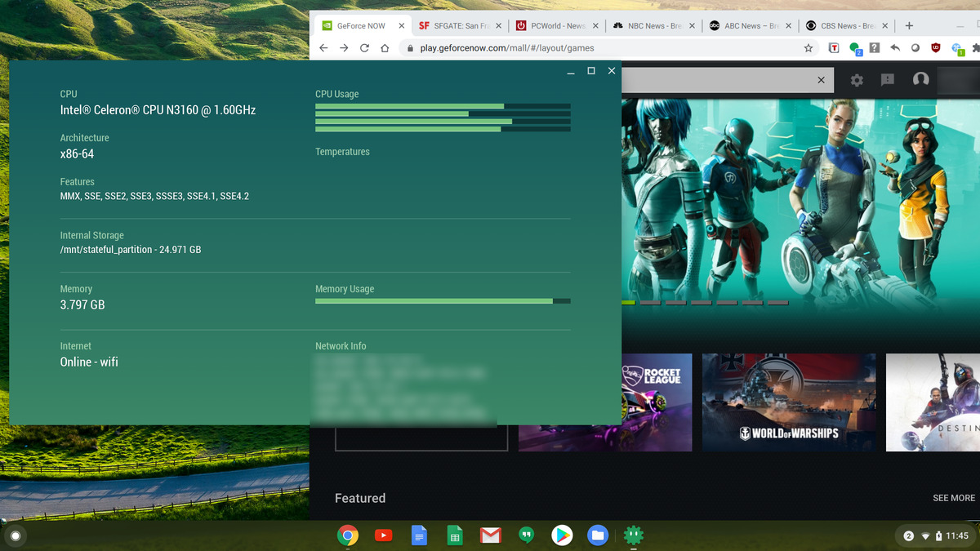Close the NBC News tab
Viewport: 980px width, 551px height.
(x=692, y=25)
